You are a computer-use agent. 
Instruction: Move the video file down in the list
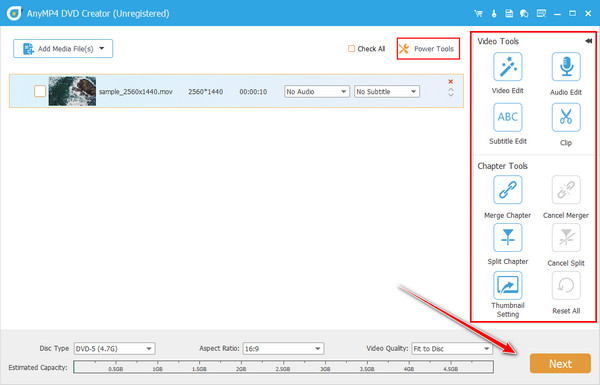[x=451, y=95]
